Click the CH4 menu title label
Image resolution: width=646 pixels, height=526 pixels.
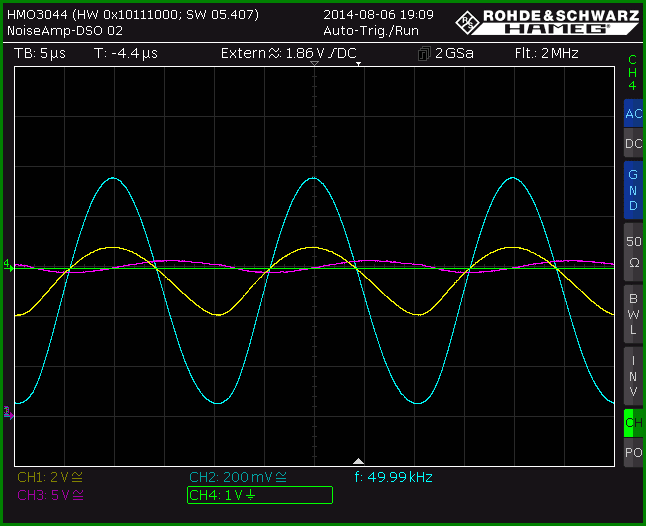click(x=632, y=72)
